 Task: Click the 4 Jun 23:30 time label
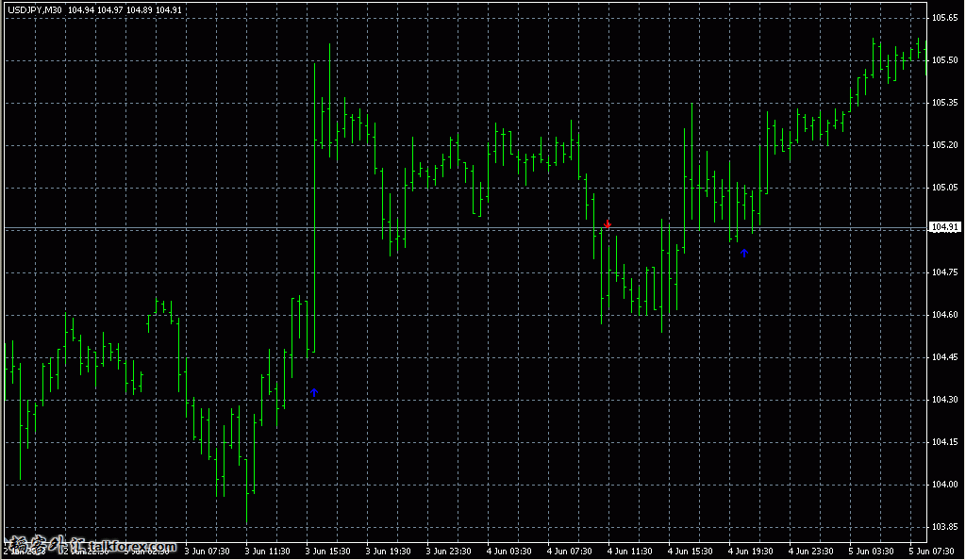click(812, 551)
